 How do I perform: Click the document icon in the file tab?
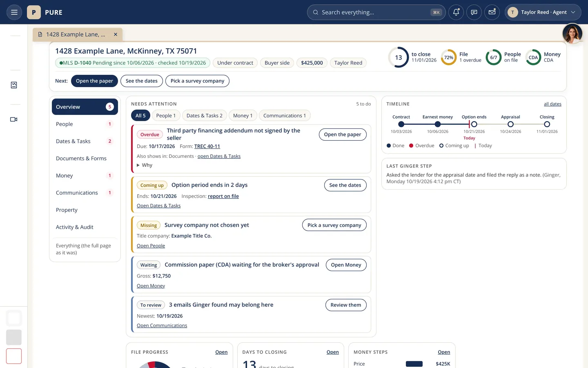[x=40, y=35]
